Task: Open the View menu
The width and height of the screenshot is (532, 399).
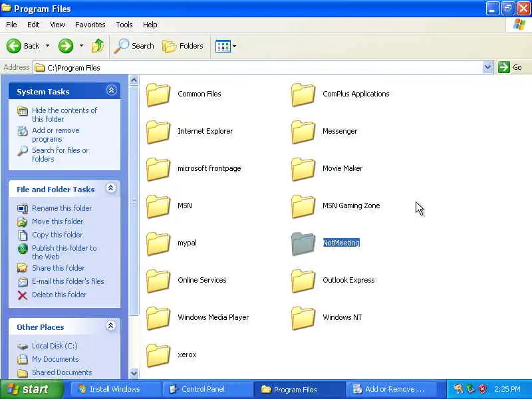Action: click(x=57, y=25)
